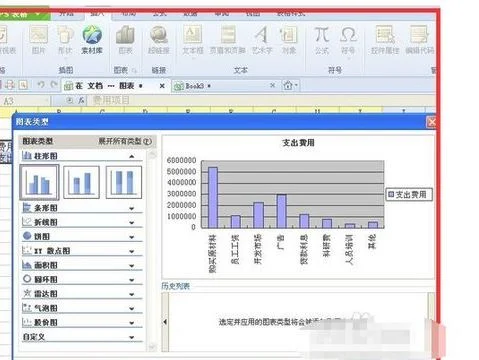Click the 支出费用 chart title
479x360 pixels.
tap(298, 143)
